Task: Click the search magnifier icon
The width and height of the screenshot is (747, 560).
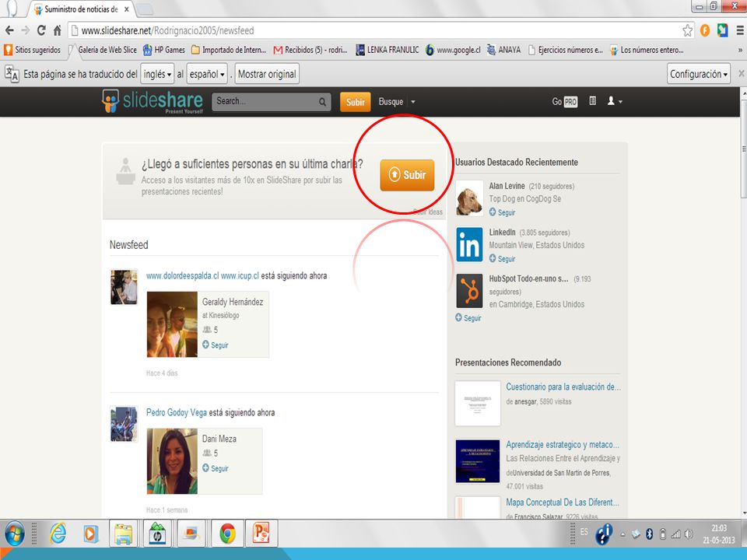Action: tap(322, 101)
